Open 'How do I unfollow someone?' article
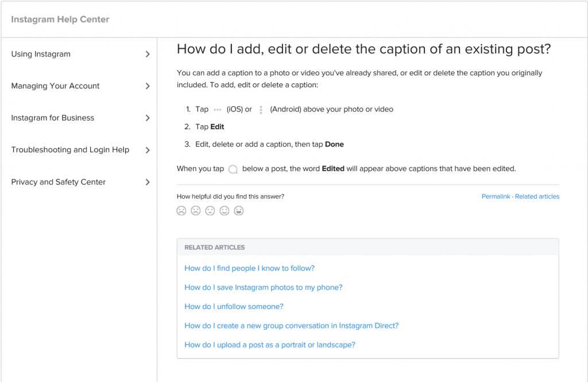 tap(234, 307)
